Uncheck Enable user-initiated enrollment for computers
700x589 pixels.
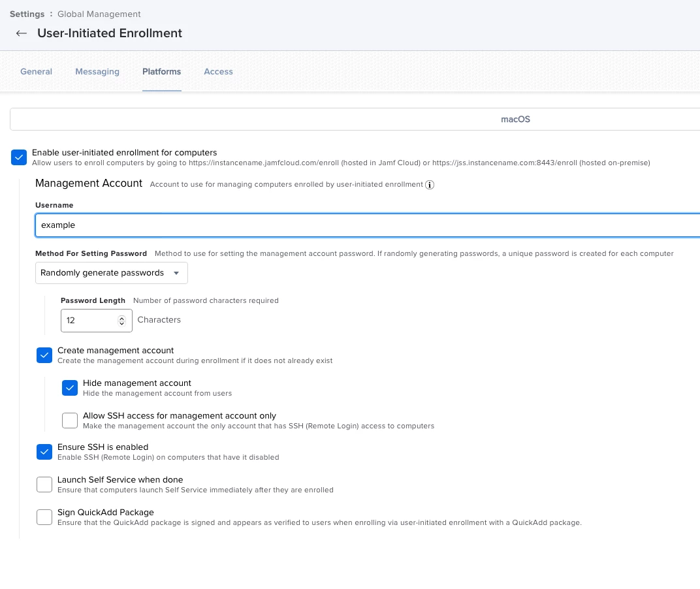click(19, 157)
